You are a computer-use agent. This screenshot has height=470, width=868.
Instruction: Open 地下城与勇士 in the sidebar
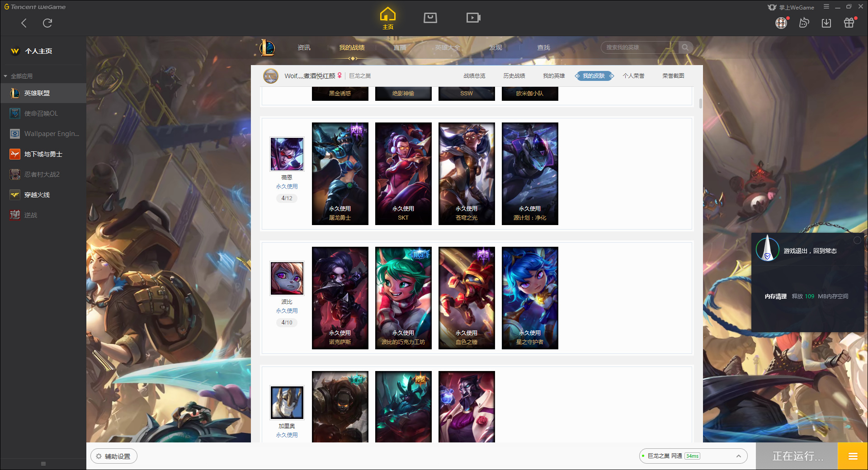click(43, 154)
